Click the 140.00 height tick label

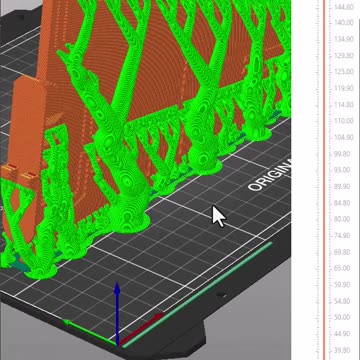(344, 22)
